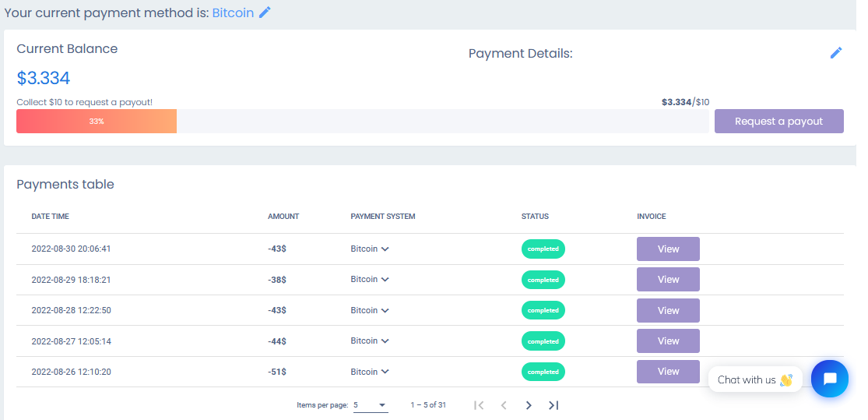
Task: Jump to last page of payments
Action: (x=553, y=405)
